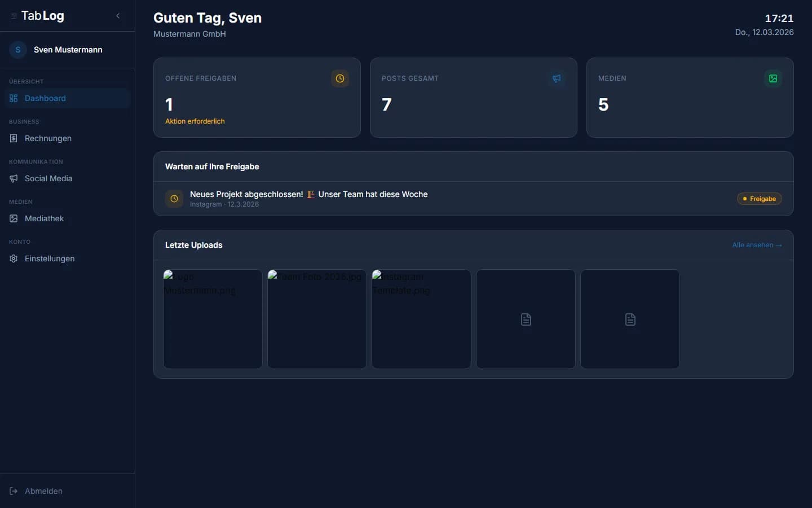
Task: Open Sven Mustermann user avatar
Action: [x=18, y=50]
